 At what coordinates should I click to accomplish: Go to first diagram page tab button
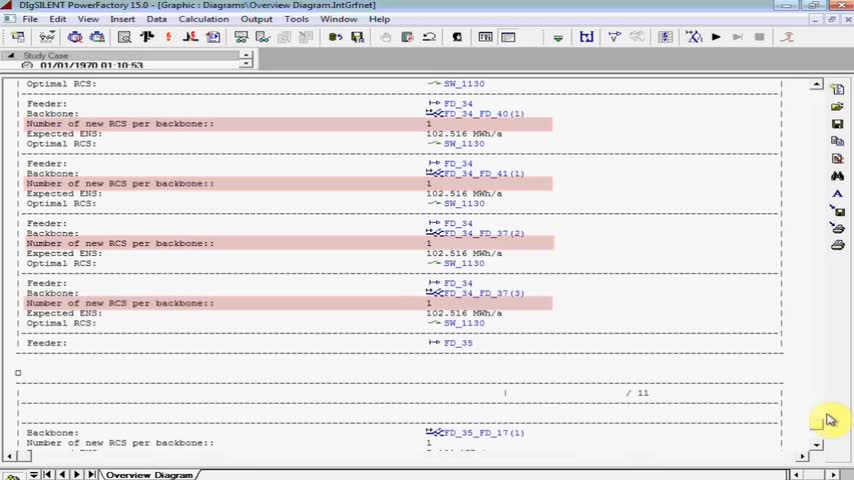pos(47,475)
